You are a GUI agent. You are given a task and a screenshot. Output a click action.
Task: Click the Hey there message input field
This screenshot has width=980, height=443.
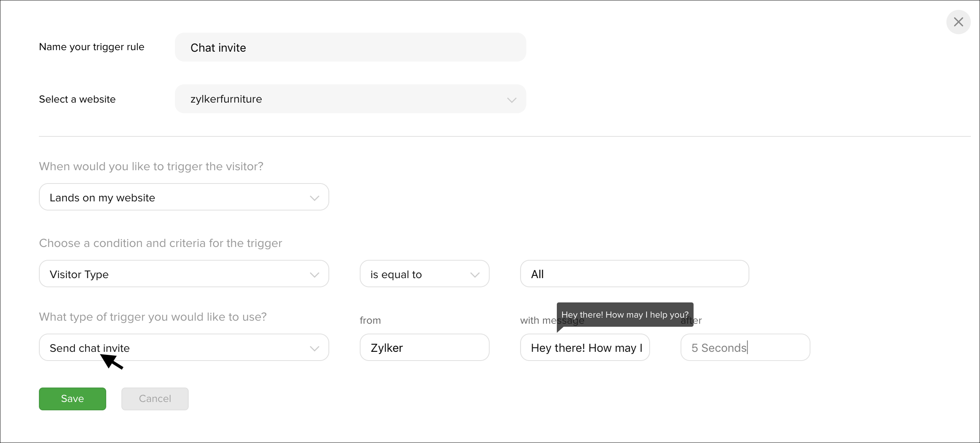[x=585, y=348]
